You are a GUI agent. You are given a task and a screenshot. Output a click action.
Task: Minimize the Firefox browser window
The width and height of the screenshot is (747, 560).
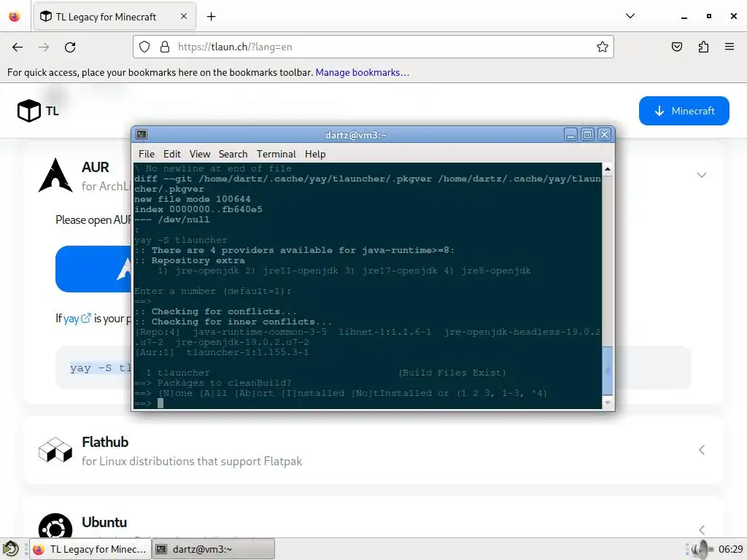coord(684,16)
